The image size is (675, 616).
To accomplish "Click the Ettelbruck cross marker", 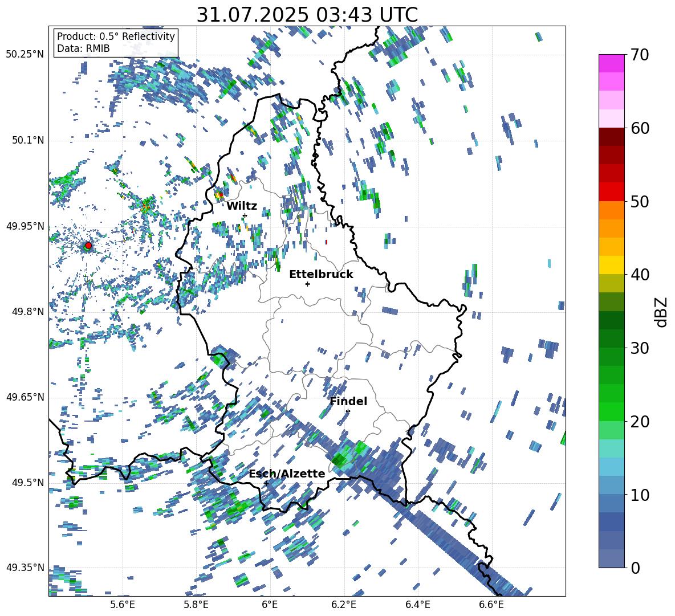I will 307,284.
